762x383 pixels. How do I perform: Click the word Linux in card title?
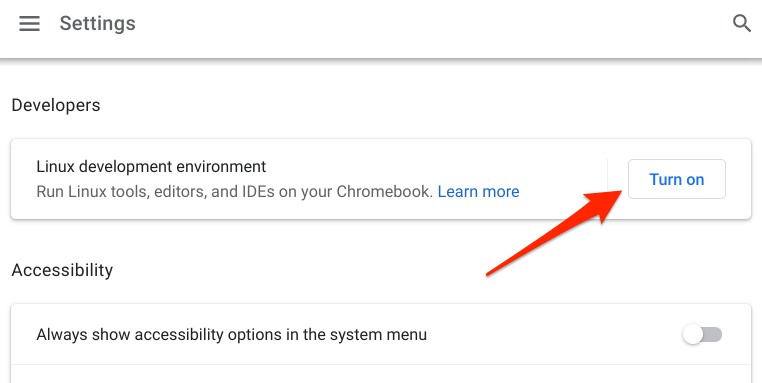(x=55, y=167)
